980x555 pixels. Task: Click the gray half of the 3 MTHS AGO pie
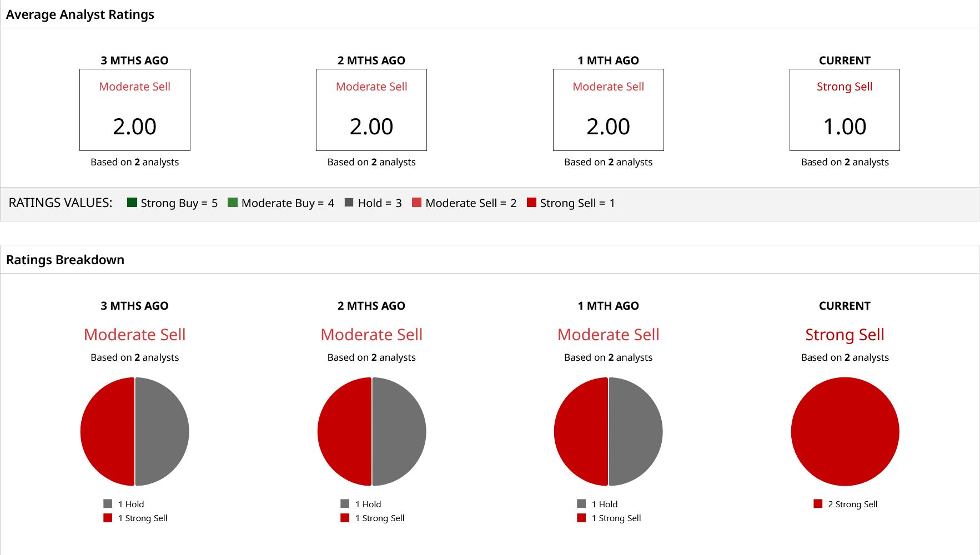pyautogui.click(x=162, y=432)
